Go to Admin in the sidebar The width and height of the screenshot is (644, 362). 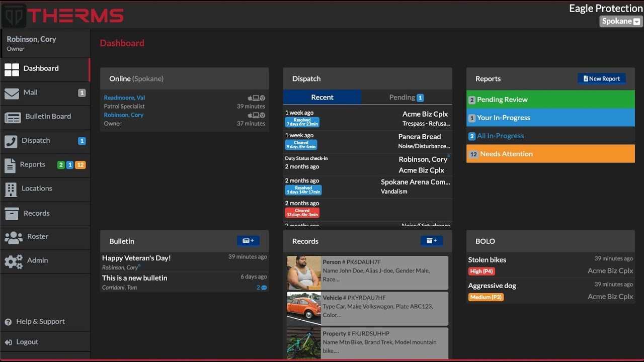[45, 260]
